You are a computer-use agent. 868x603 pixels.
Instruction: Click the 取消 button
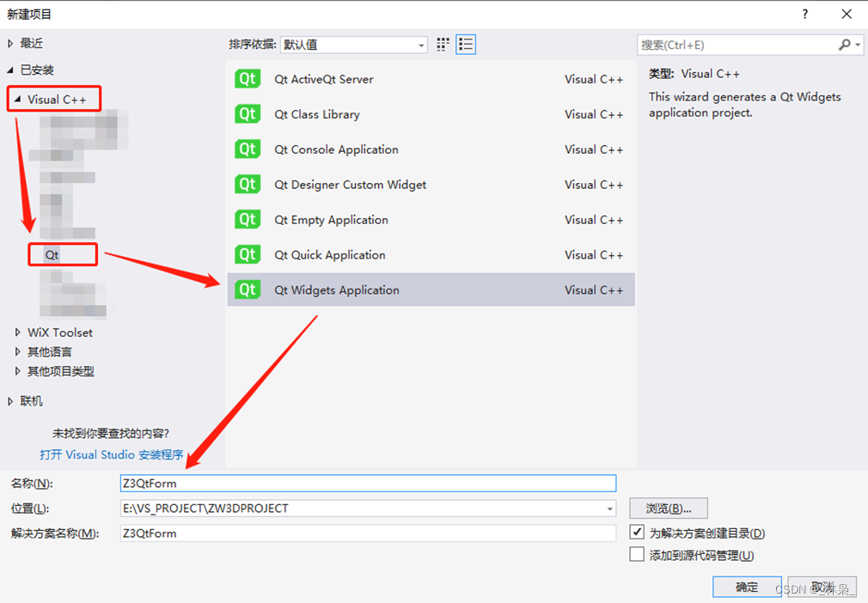(822, 587)
